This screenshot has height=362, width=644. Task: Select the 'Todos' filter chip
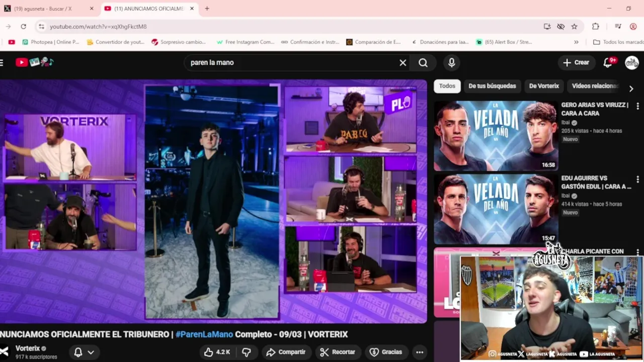coord(447,86)
